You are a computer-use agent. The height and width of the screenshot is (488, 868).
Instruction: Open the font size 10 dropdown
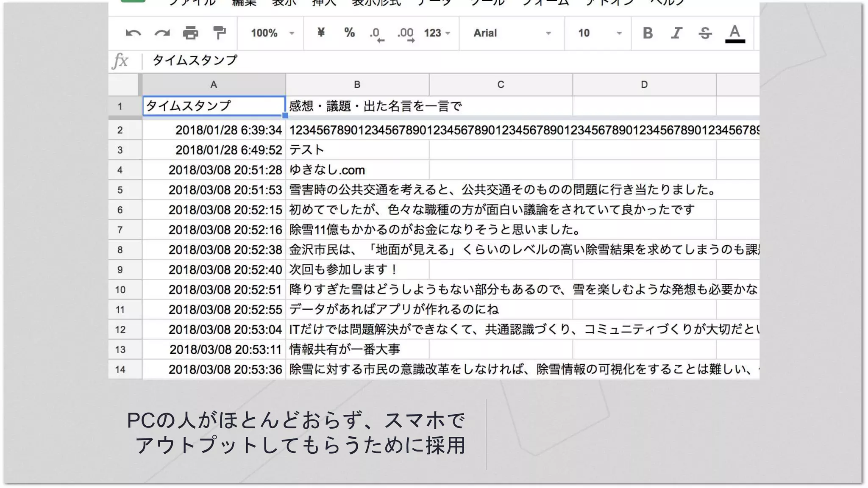(600, 33)
